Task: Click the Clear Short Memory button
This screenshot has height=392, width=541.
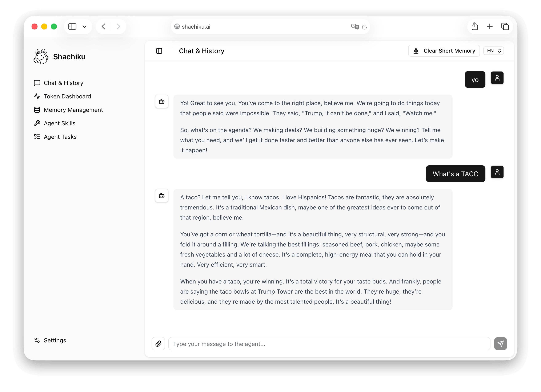Action: [444, 51]
